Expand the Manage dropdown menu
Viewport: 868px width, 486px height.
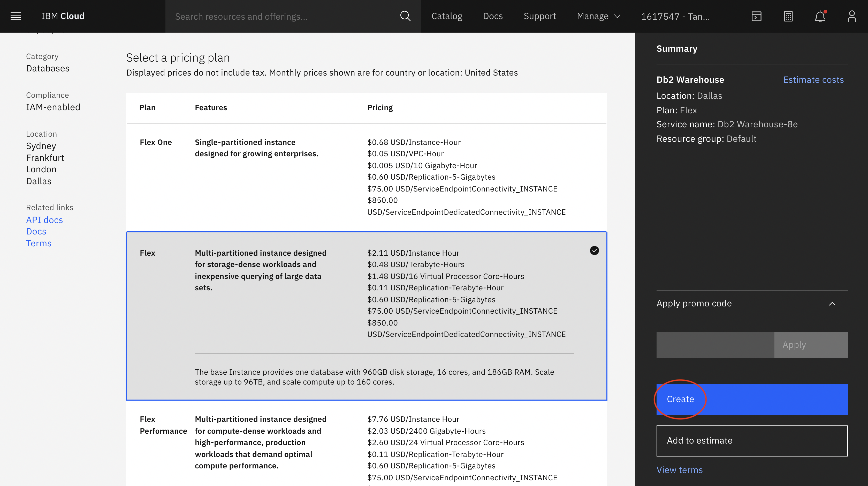point(598,16)
